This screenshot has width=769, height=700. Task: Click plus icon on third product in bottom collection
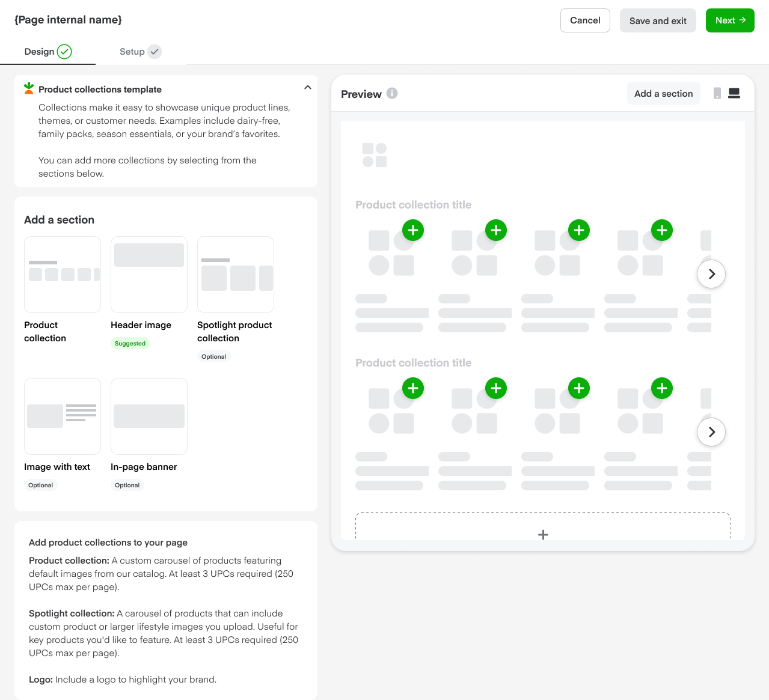(579, 388)
